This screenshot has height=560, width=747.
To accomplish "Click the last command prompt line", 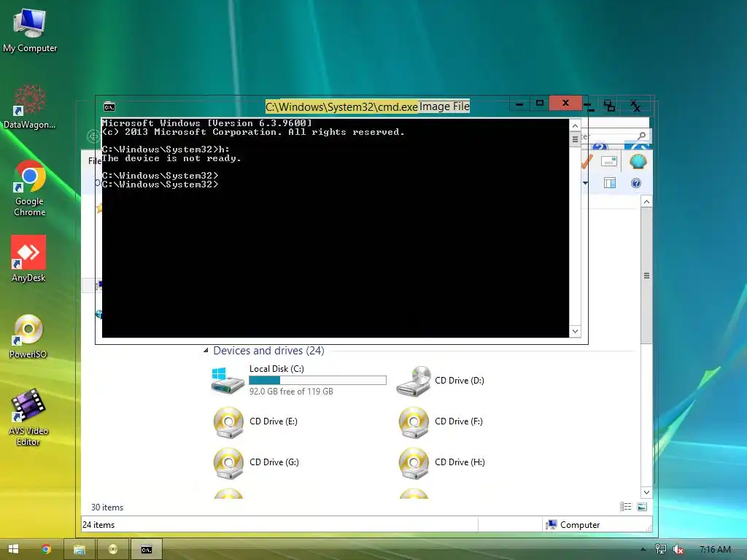I will pos(160,184).
